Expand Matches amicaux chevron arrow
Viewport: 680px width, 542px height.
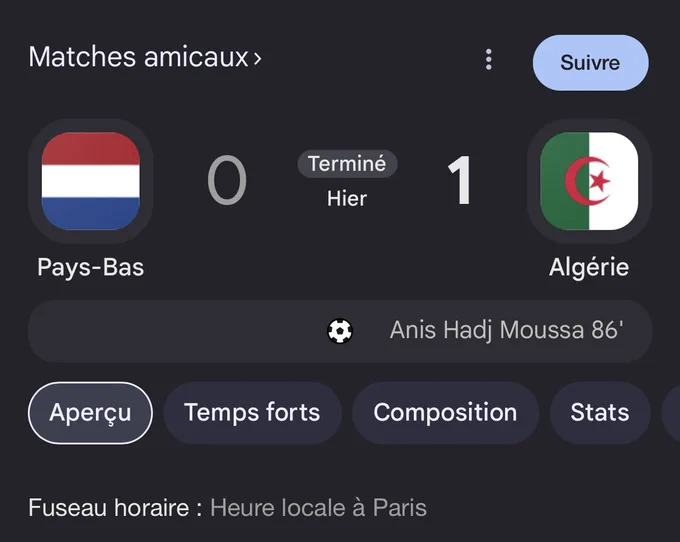click(258, 58)
